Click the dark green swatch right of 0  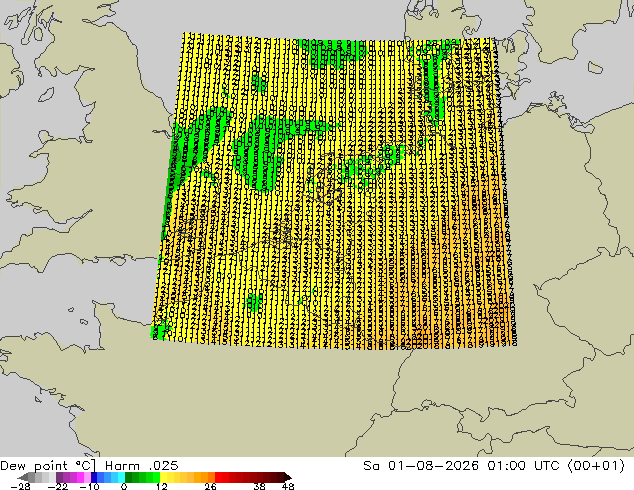click(x=129, y=477)
